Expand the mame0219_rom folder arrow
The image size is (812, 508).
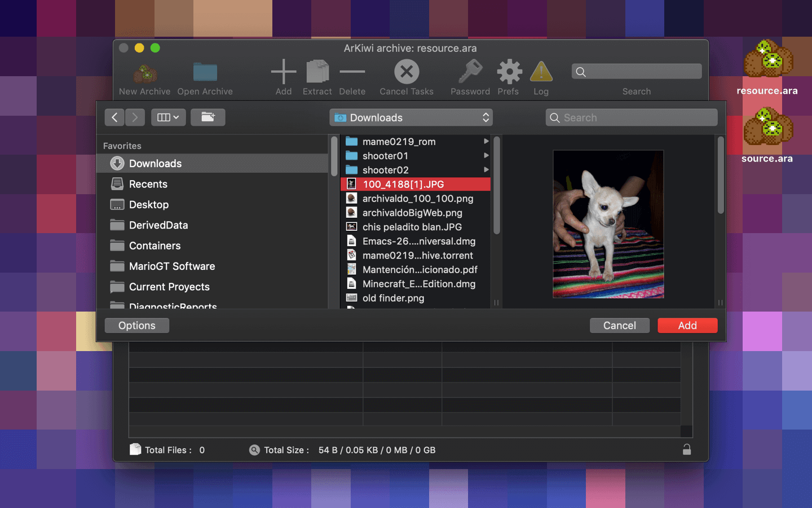[486, 142]
